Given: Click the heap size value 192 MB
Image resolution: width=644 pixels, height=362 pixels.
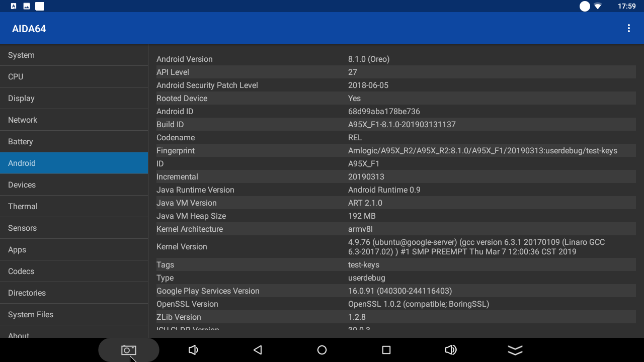Looking at the screenshot, I should pos(362,216).
